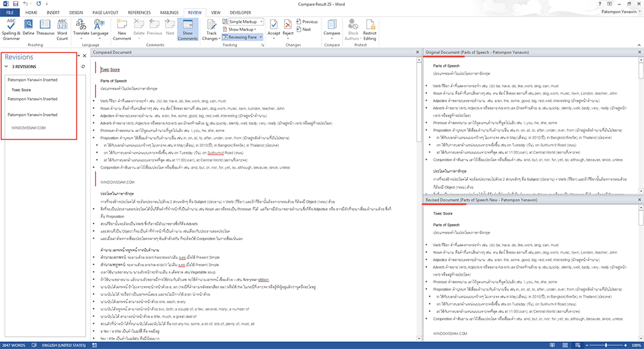Collapse the 3 REVISIONS list
The width and height of the screenshot is (644, 349).
pyautogui.click(x=6, y=66)
